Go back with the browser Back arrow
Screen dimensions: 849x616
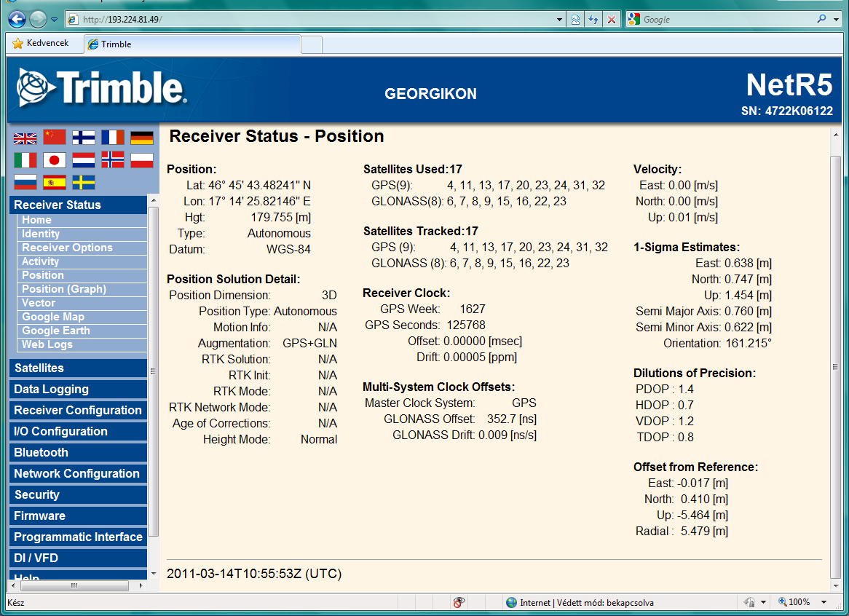point(17,20)
